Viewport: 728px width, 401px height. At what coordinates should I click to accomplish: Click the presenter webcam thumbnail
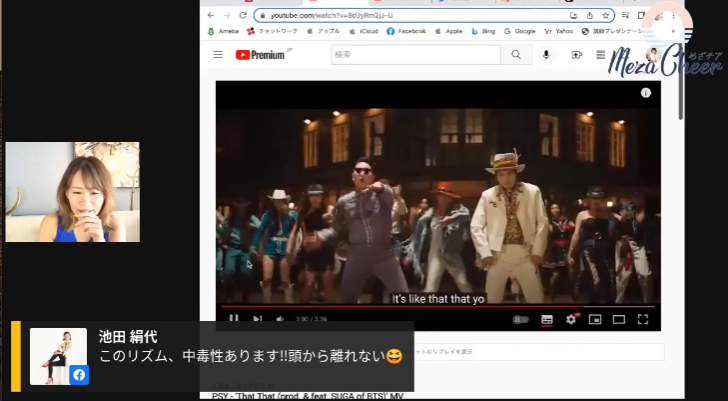72,192
